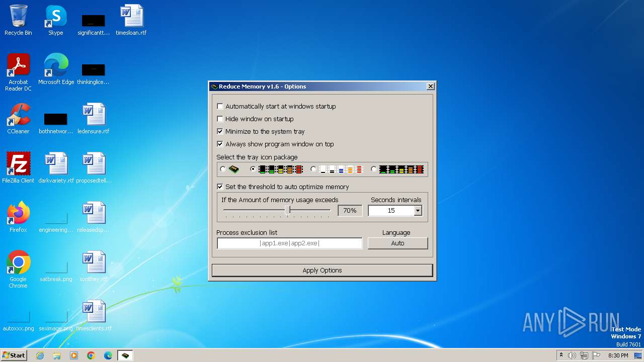
Task: Select the significantt... desktop file
Action: pyautogui.click(x=94, y=24)
